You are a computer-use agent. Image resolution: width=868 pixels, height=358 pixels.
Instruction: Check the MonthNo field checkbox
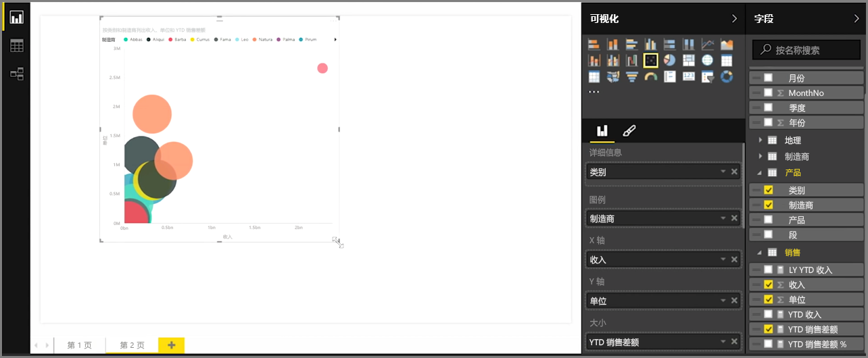[768, 93]
